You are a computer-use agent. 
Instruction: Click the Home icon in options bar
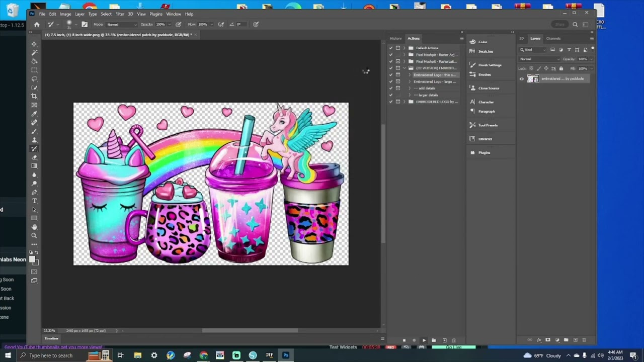click(x=37, y=24)
